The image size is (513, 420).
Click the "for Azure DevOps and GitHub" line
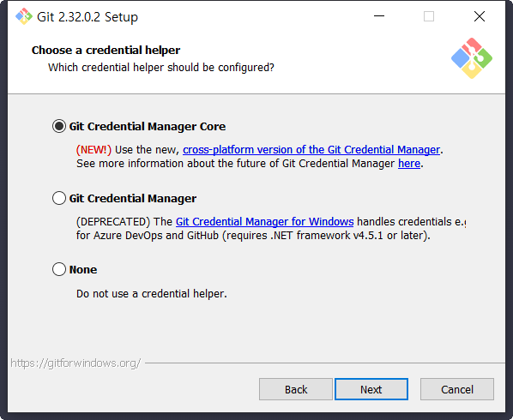click(x=253, y=236)
